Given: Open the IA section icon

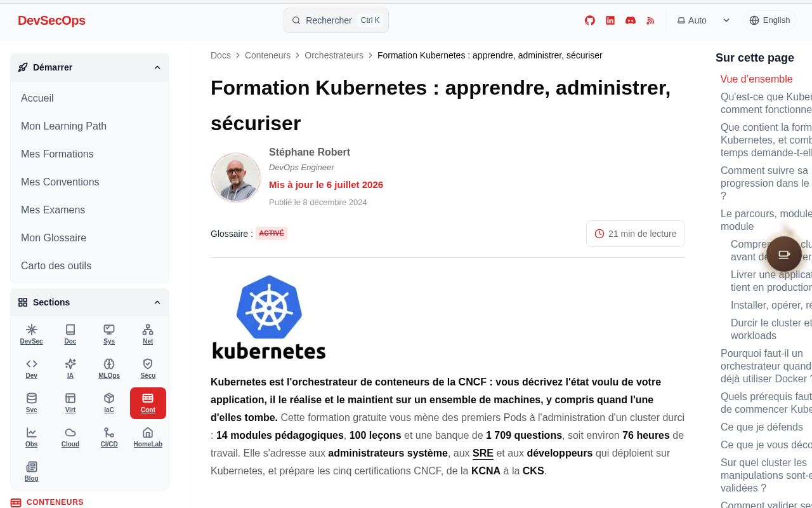Looking at the screenshot, I should [70, 368].
